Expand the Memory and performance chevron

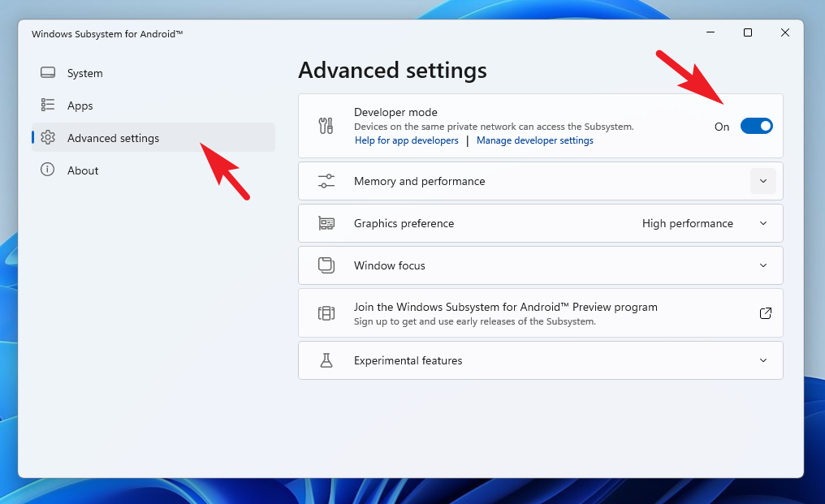763,181
